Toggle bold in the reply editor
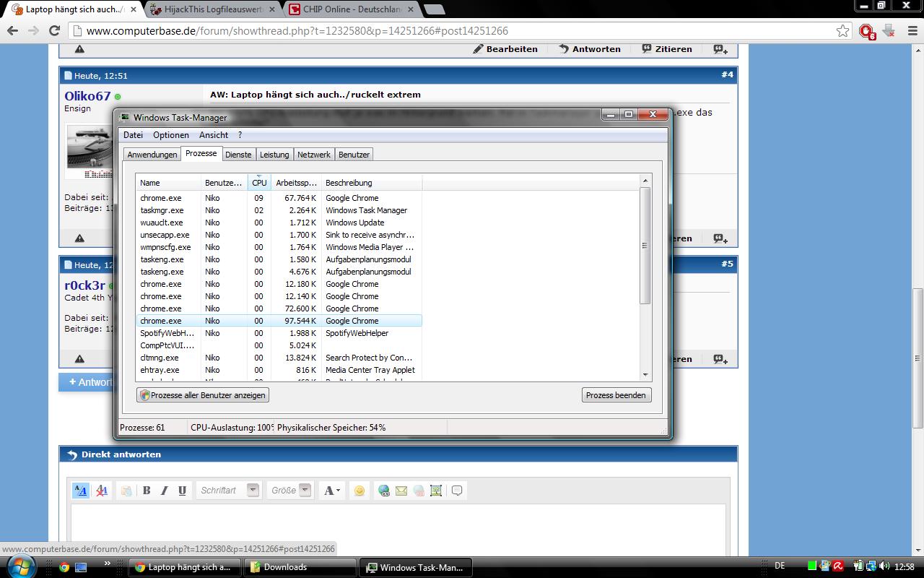 (147, 491)
